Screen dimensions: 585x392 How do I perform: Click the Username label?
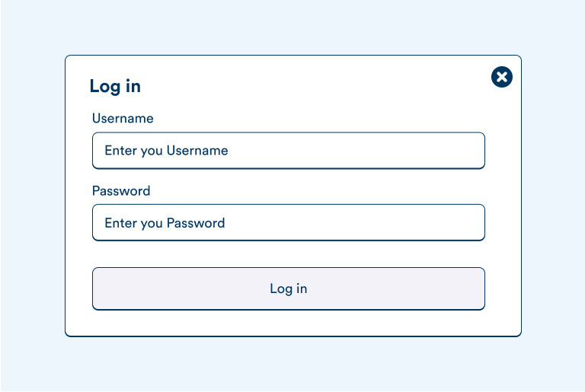[123, 119]
